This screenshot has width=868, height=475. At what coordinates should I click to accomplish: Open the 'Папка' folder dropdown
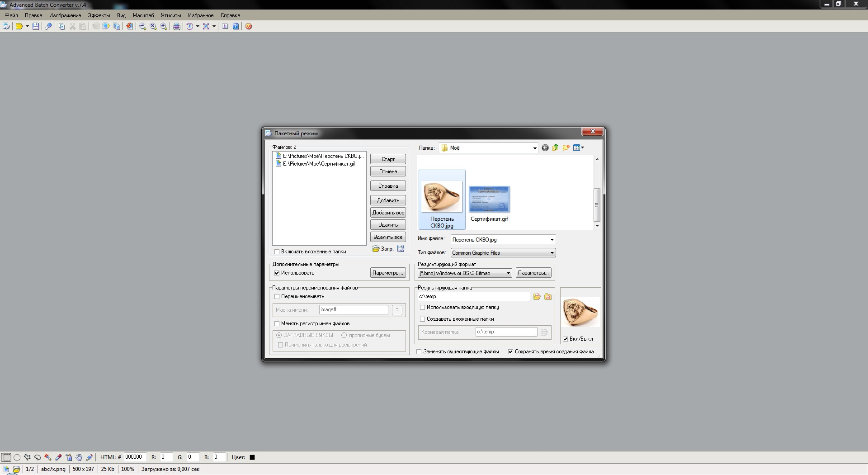(534, 148)
